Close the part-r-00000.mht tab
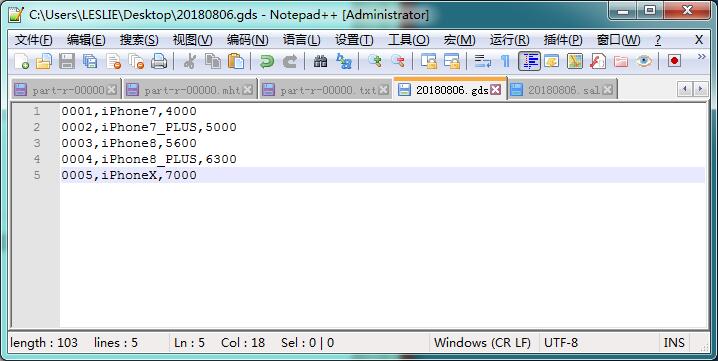 248,90
